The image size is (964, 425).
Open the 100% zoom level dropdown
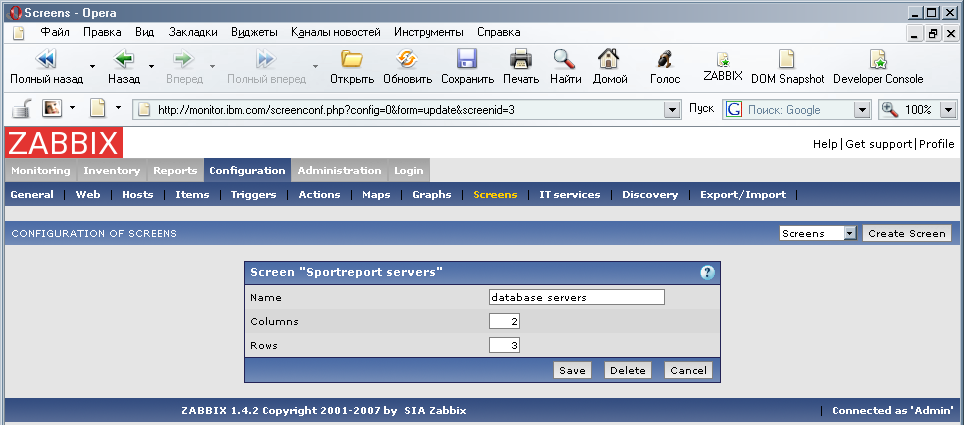tap(947, 110)
